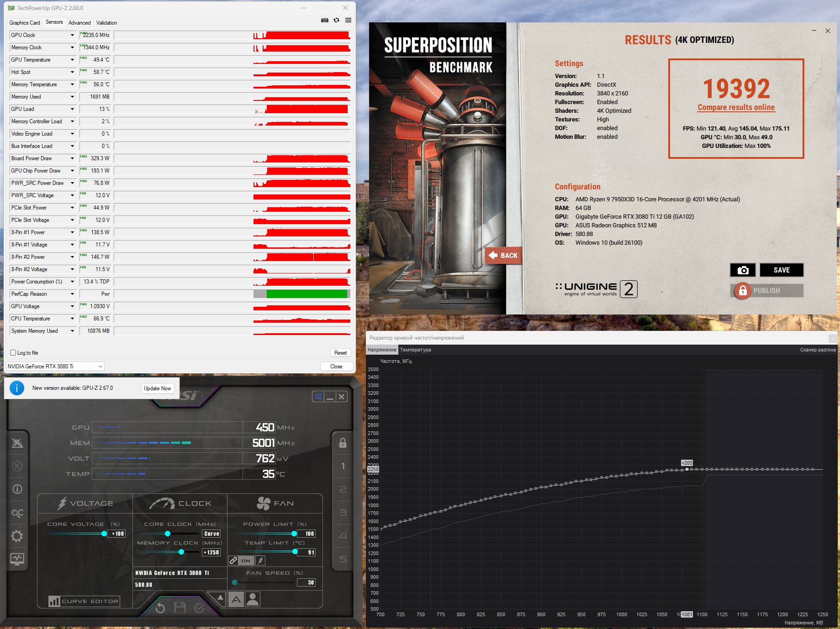Screen dimensions: 840x629
Task: Click the Core Voltage slider handle
Action: [104, 534]
